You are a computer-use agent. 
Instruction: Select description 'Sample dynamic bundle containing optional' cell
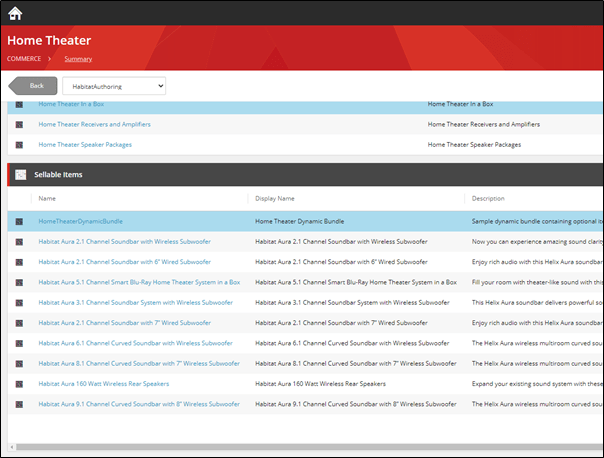[537, 221]
